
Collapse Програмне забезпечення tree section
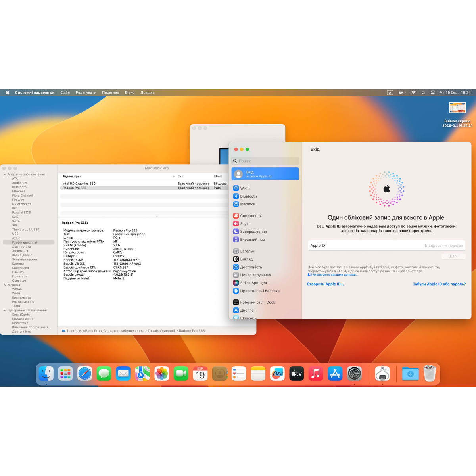tap(5, 310)
